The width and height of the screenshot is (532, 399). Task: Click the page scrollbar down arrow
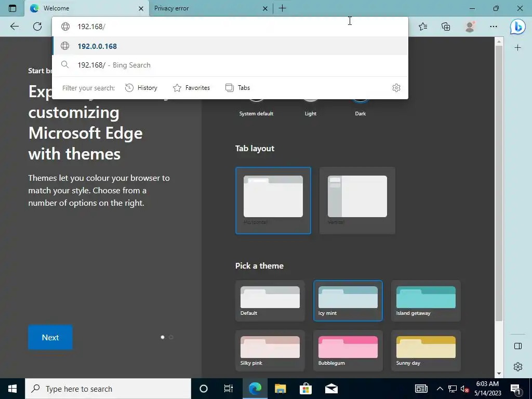pos(499,374)
